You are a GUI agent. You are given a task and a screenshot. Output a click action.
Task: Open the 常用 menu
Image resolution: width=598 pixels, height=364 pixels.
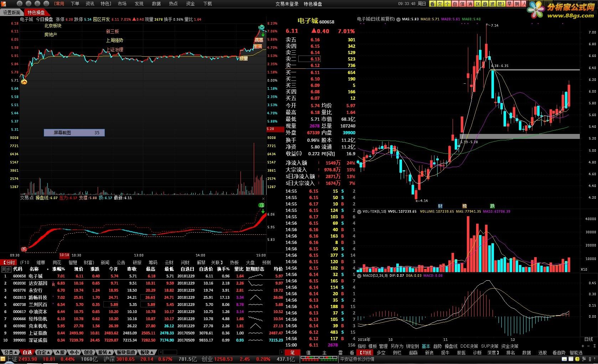(59, 4)
